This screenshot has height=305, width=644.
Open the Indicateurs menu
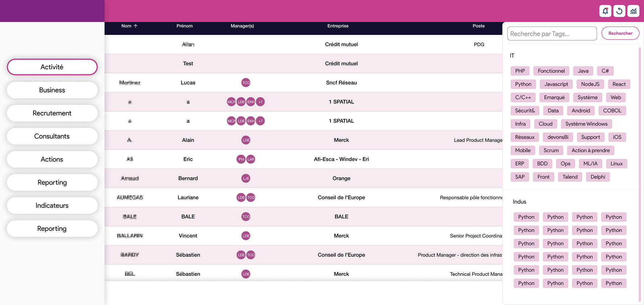tap(52, 205)
